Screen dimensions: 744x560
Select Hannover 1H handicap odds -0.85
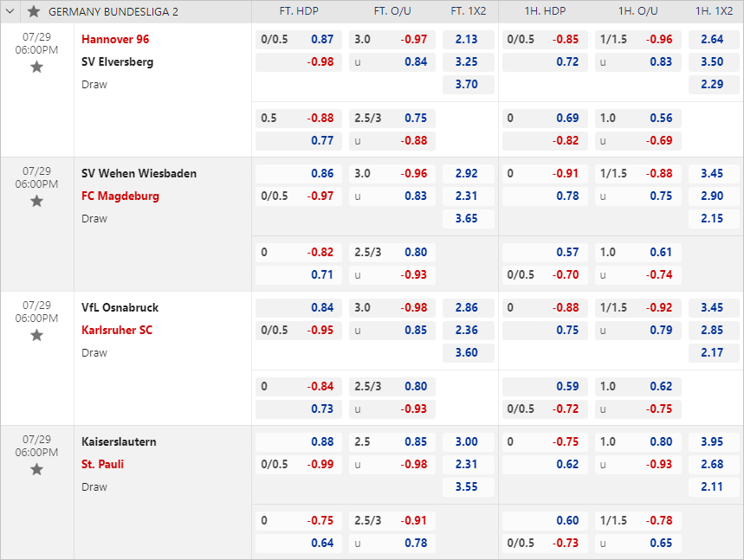pos(545,39)
